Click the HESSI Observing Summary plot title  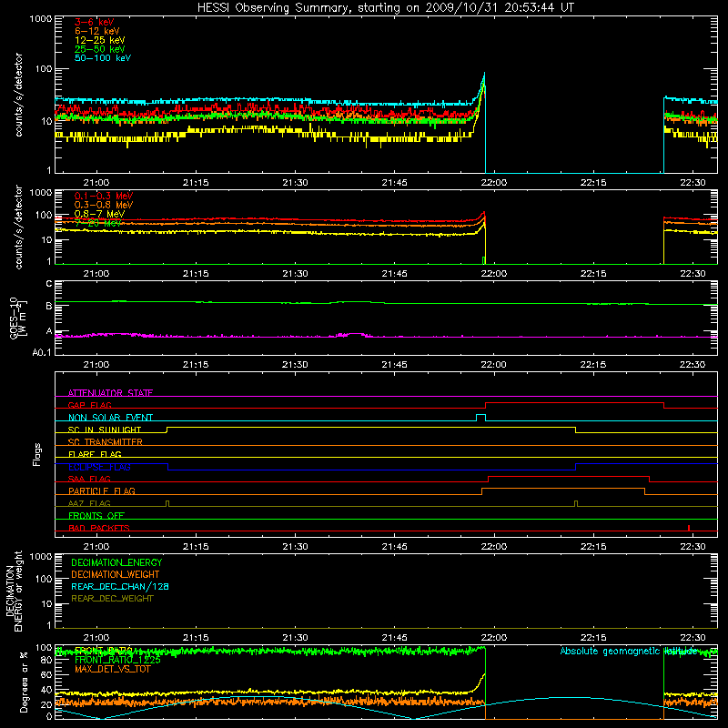tap(386, 8)
